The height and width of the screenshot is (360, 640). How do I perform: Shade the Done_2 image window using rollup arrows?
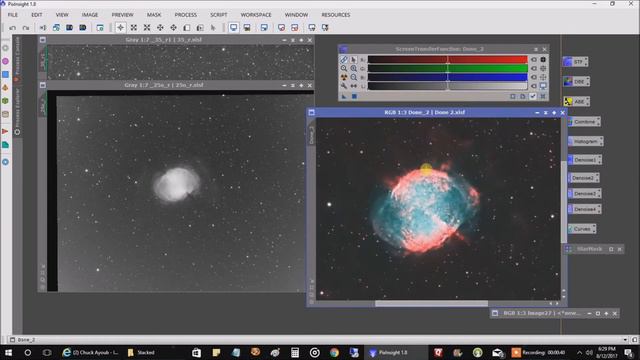tap(546, 113)
